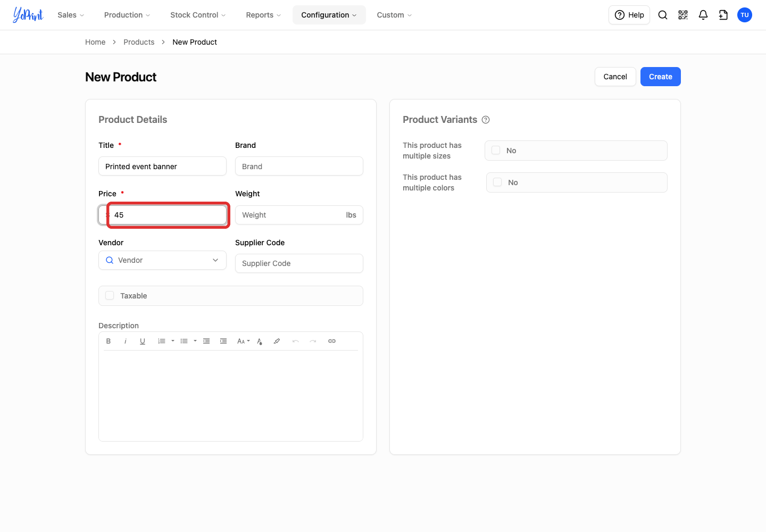This screenshot has height=532, width=766.
Task: Pick text color in Description editor
Action: click(x=260, y=341)
